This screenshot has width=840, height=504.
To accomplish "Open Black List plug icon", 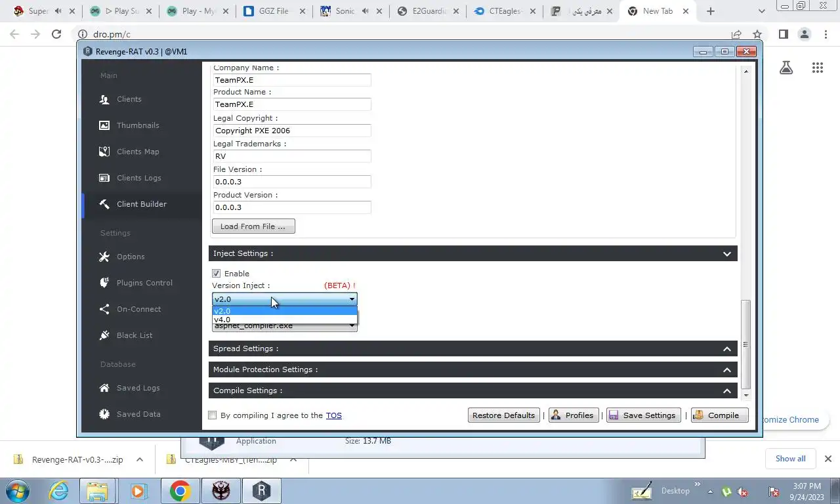I will (104, 335).
